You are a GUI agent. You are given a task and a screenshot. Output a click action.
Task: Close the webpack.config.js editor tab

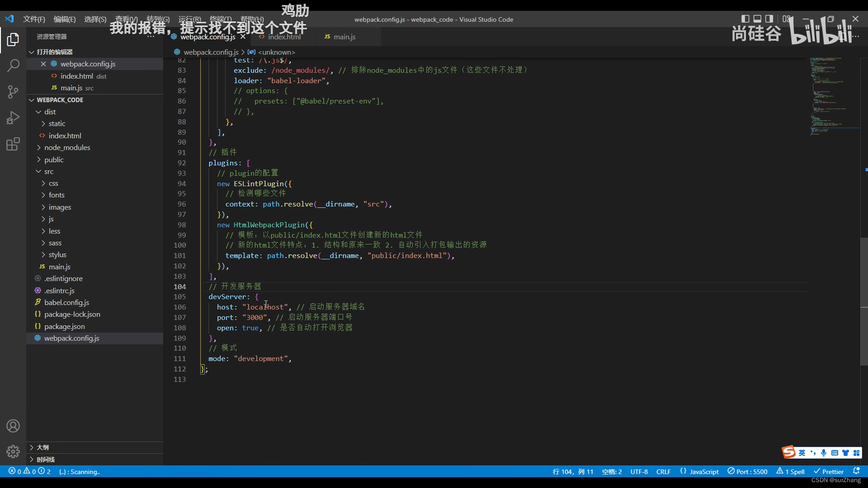243,37
